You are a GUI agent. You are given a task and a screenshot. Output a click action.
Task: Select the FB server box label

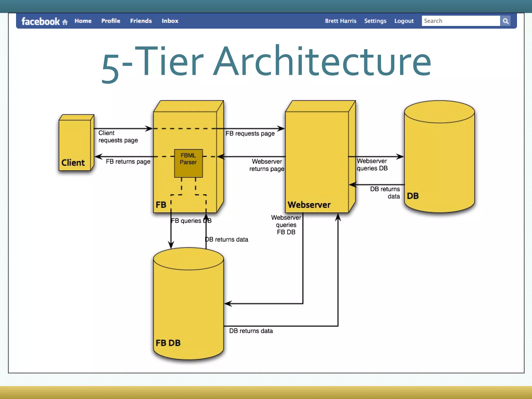161,205
